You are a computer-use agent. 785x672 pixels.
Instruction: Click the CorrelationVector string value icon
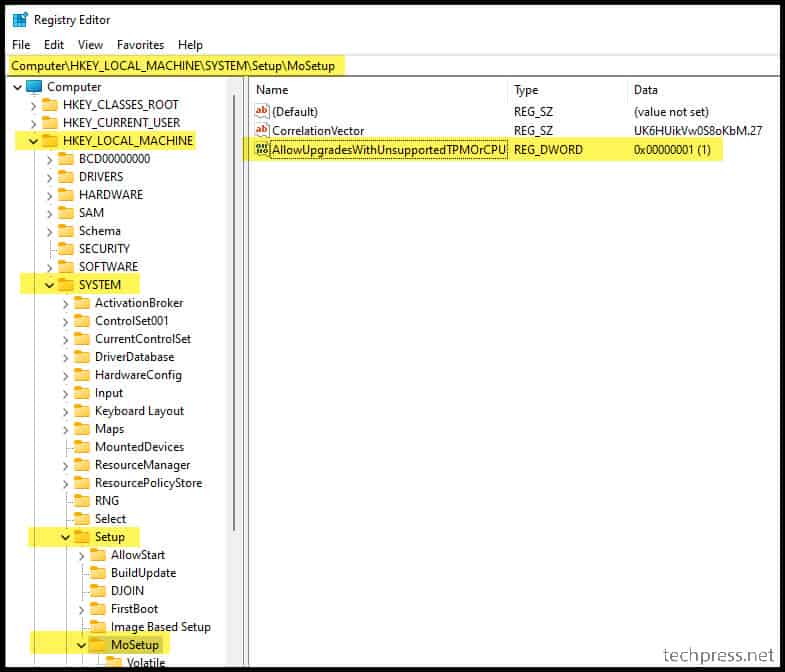262,130
